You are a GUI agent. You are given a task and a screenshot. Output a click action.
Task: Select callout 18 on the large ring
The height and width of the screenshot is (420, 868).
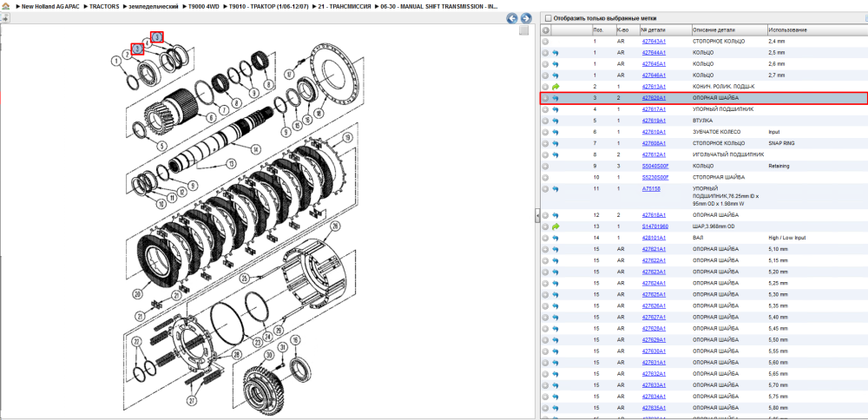click(318, 113)
